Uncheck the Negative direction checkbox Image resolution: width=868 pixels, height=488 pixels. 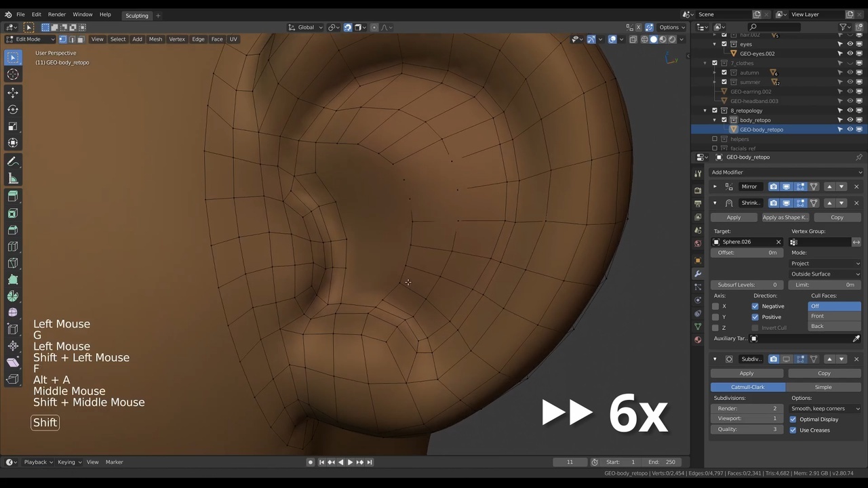click(x=755, y=306)
